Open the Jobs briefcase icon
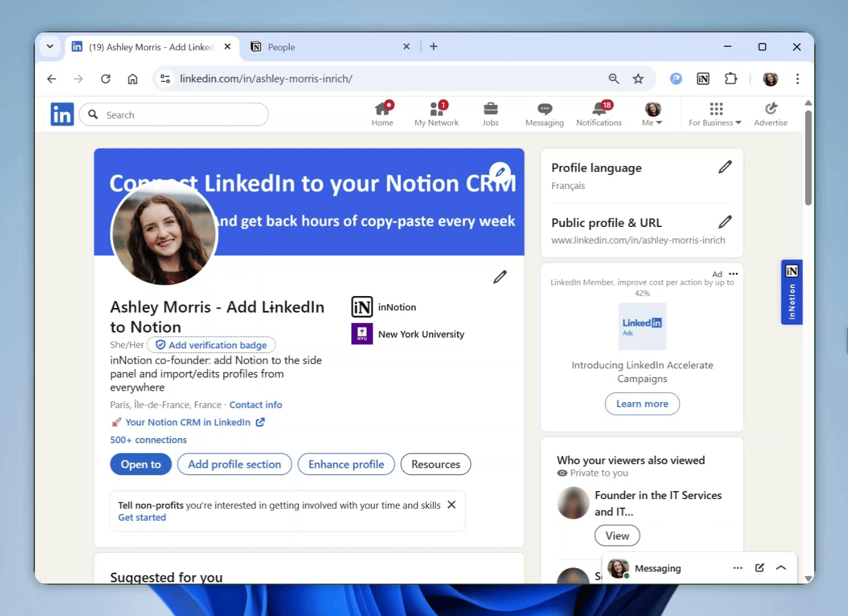Image resolution: width=848 pixels, height=616 pixels. click(x=491, y=114)
